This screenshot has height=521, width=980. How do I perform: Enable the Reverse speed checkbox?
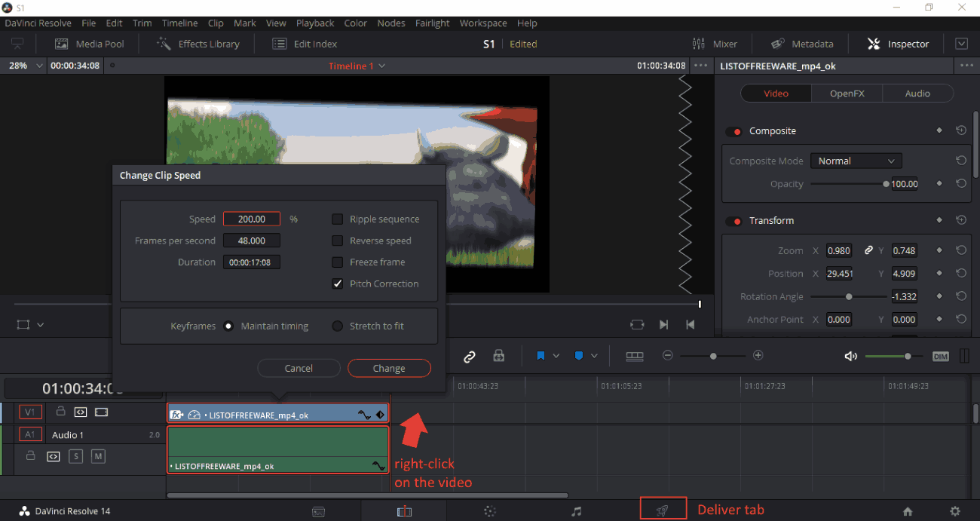coord(337,241)
